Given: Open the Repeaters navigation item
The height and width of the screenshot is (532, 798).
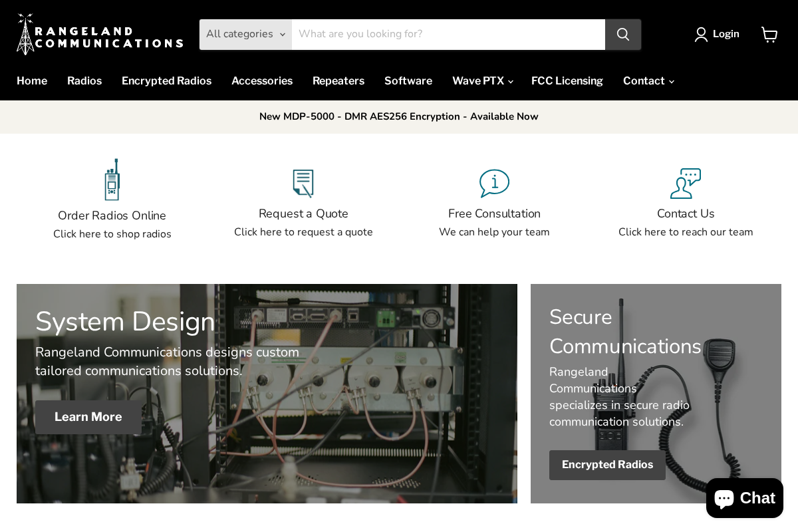Looking at the screenshot, I should click(x=338, y=80).
